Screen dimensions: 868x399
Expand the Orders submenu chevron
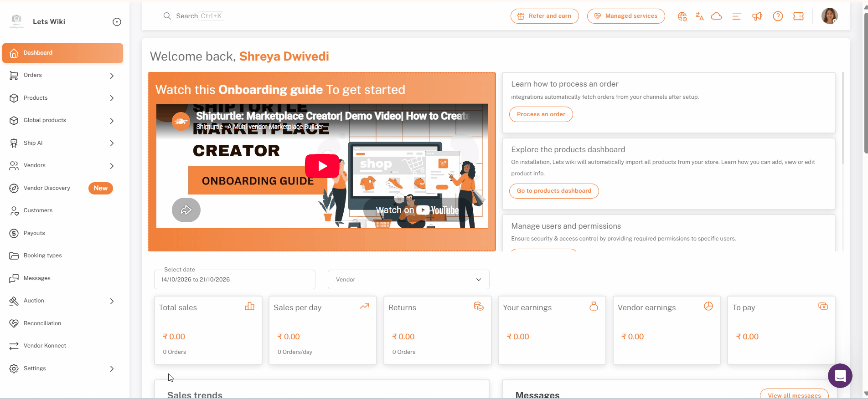[112, 76]
